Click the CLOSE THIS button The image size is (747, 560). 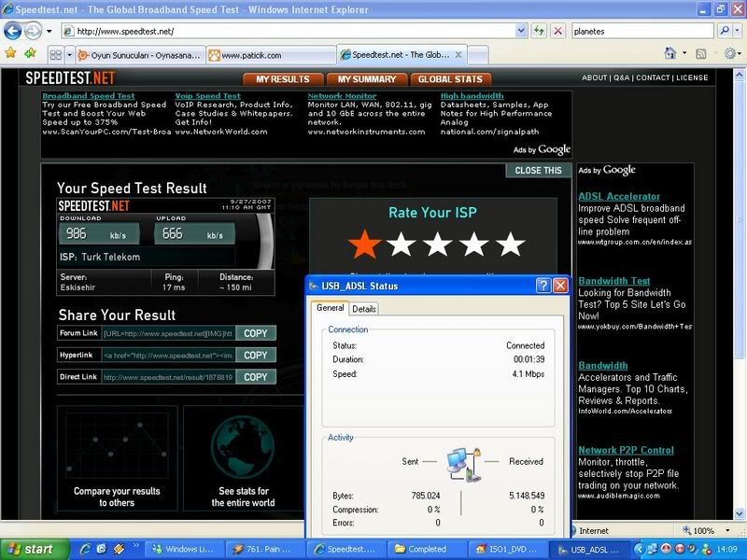[x=539, y=171]
